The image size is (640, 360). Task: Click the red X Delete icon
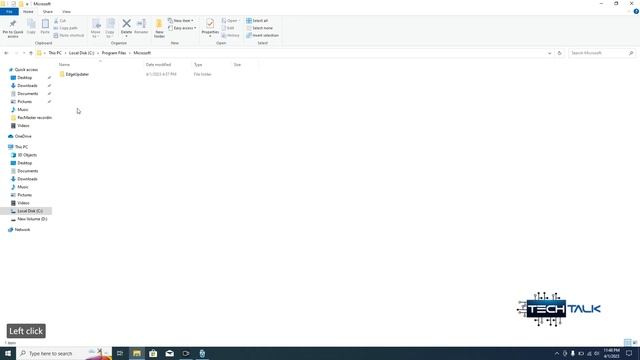point(126,24)
